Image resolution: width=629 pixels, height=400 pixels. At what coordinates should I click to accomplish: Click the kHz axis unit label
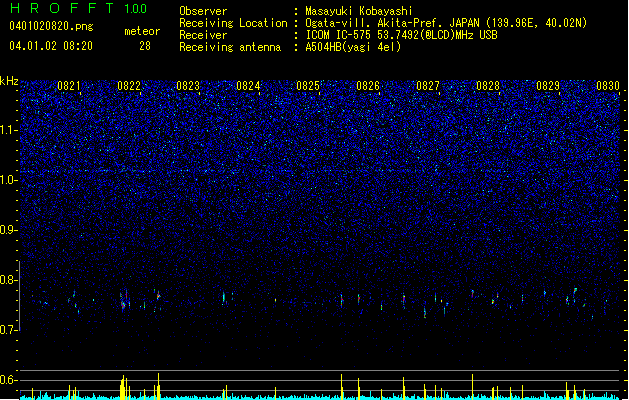[x=9, y=81]
